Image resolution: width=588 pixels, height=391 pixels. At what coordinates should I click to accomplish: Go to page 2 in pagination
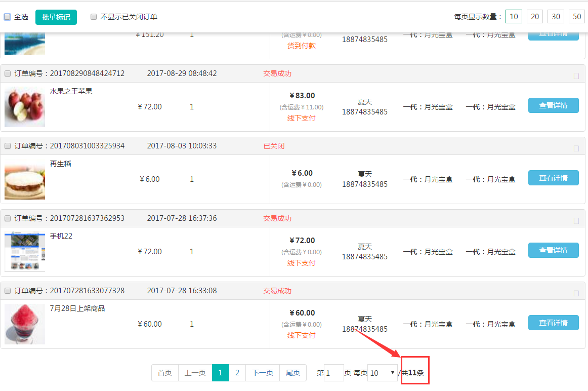[237, 373]
